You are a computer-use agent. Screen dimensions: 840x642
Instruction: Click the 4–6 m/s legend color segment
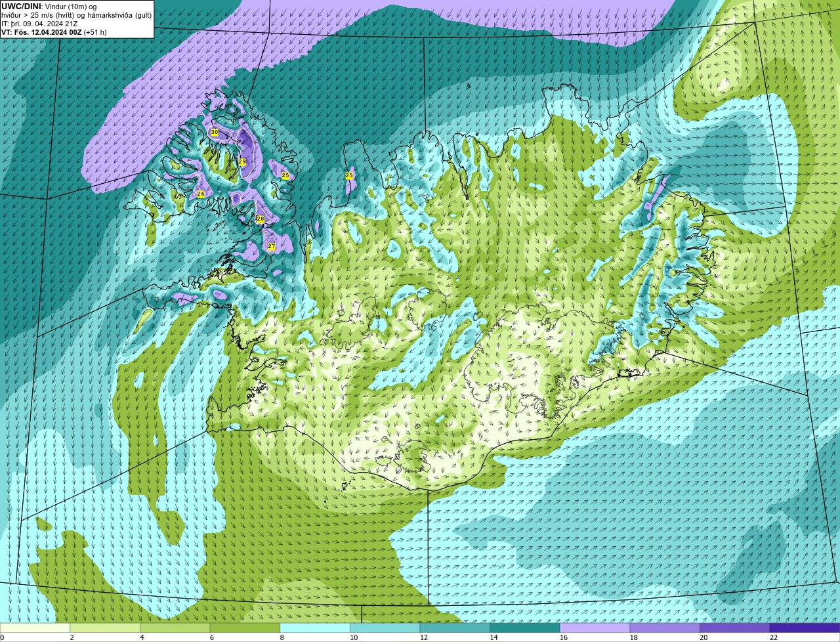point(175,628)
